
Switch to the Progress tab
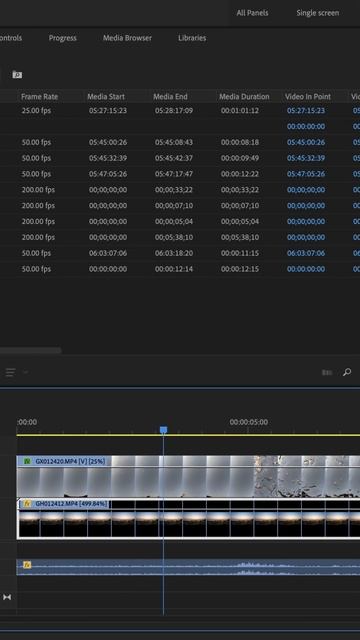pos(62,38)
